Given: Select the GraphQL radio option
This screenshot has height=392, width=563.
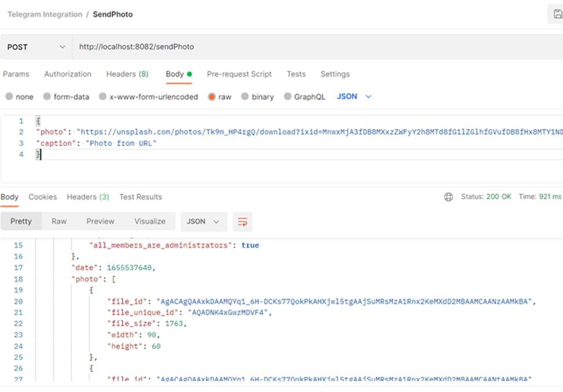Looking at the screenshot, I should (288, 97).
